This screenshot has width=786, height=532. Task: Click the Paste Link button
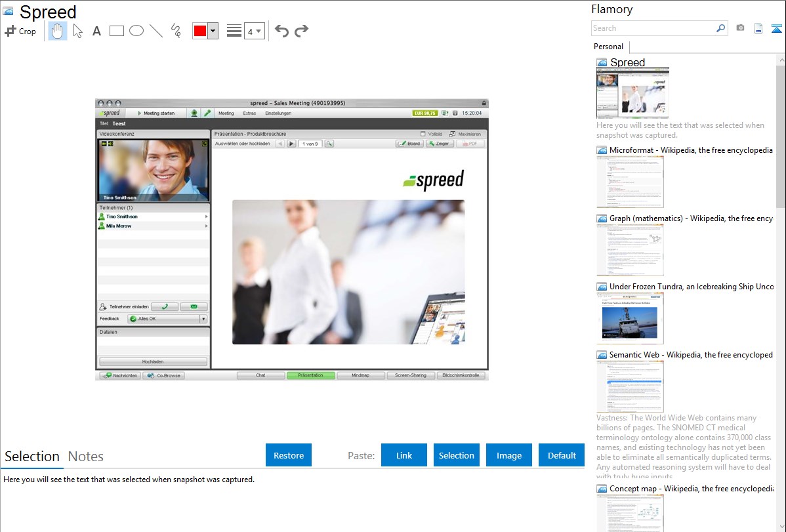coord(404,455)
